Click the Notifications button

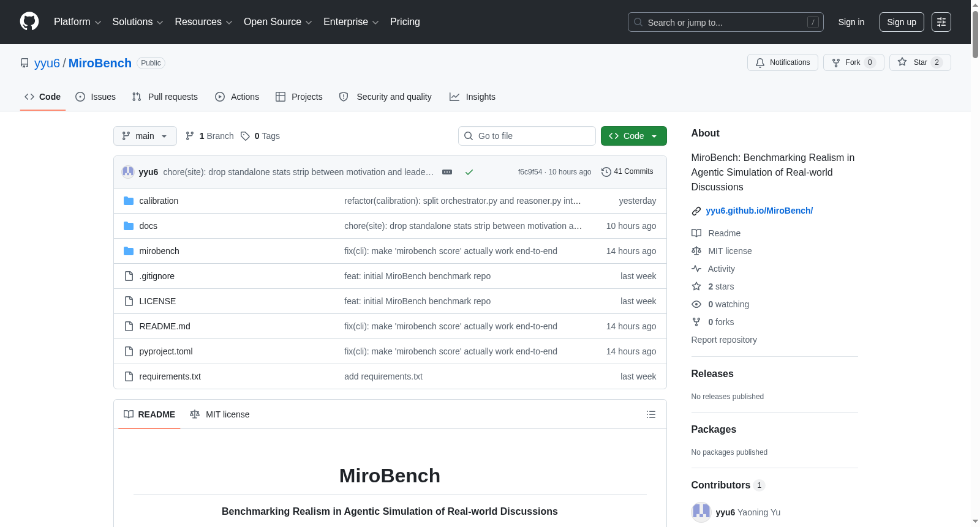click(783, 62)
